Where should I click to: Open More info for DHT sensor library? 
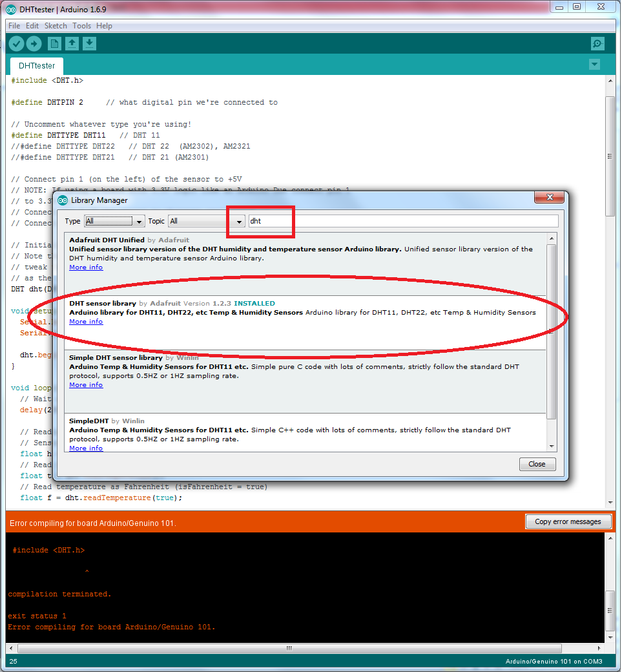(x=85, y=321)
